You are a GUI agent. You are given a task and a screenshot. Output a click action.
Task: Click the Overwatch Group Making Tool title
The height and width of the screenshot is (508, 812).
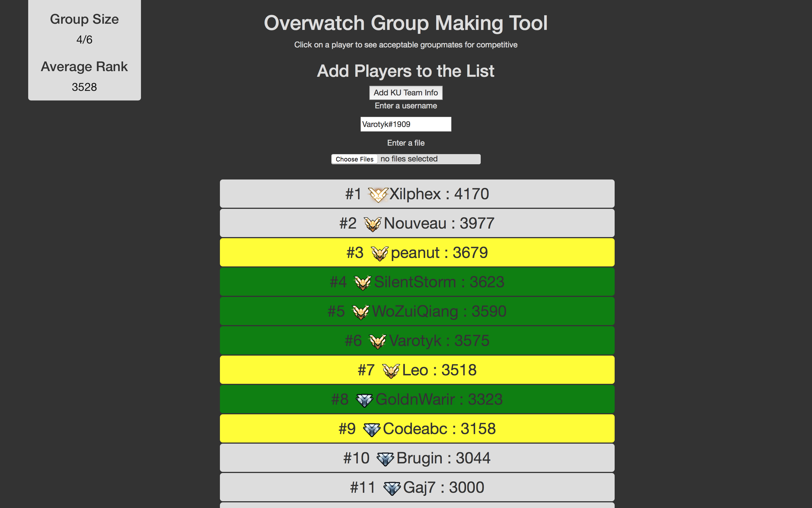click(x=406, y=23)
